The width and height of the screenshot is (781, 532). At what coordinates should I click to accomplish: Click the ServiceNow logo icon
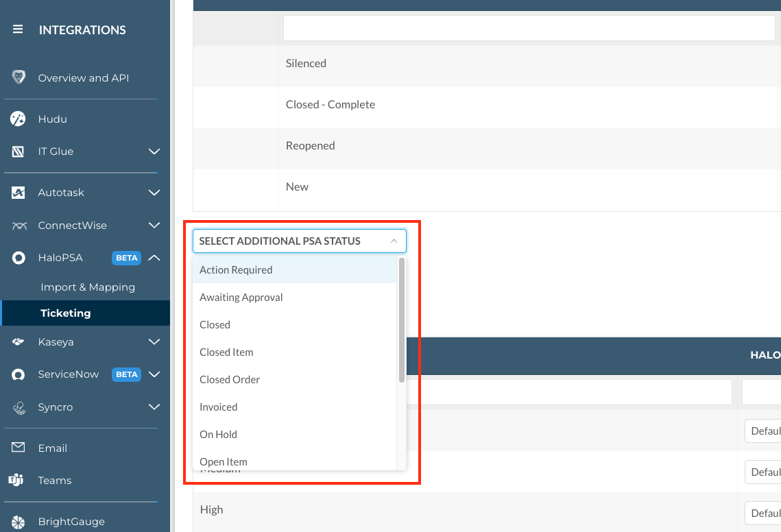[x=18, y=374]
